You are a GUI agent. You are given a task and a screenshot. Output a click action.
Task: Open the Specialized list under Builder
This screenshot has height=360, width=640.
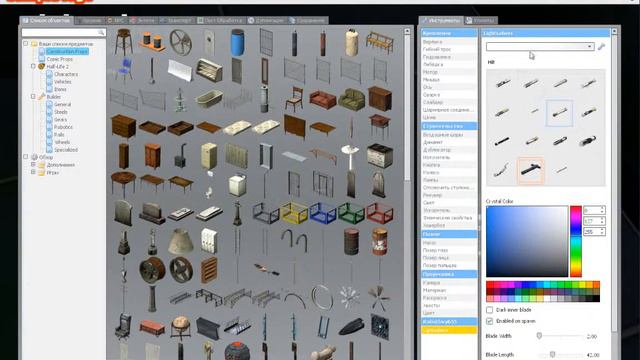click(x=66, y=150)
